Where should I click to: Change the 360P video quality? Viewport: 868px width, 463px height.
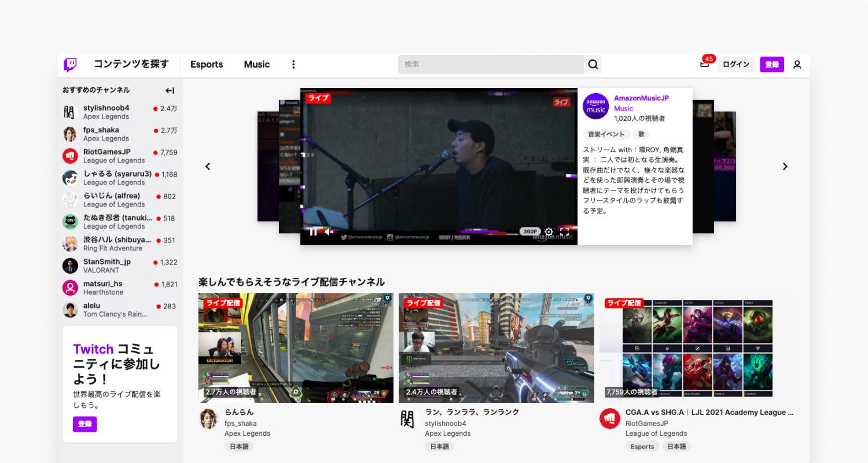tap(530, 231)
